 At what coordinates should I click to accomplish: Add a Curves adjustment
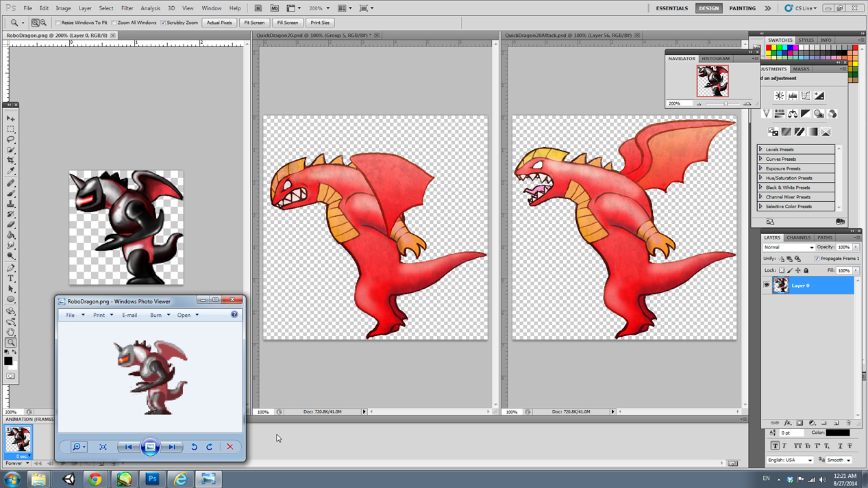point(806,96)
